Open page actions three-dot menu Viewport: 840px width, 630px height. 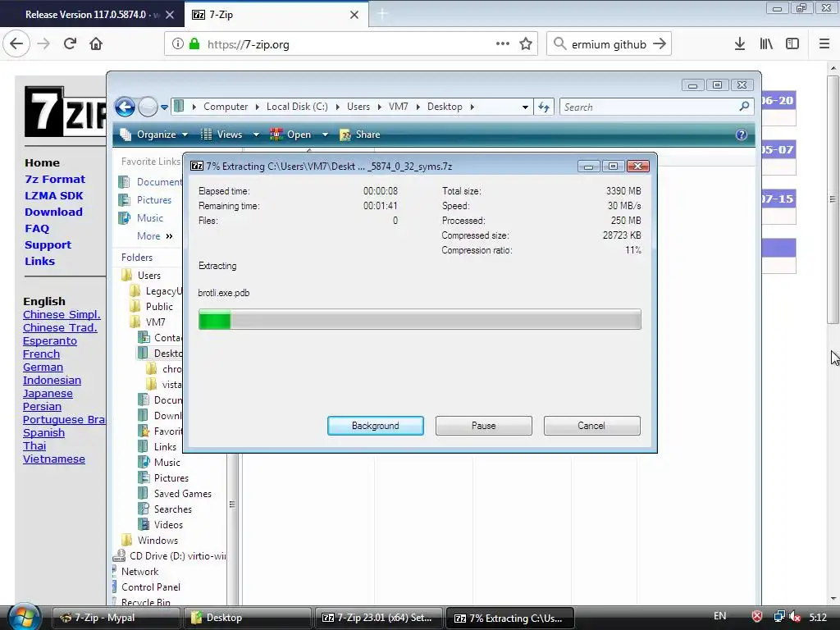[x=503, y=44]
